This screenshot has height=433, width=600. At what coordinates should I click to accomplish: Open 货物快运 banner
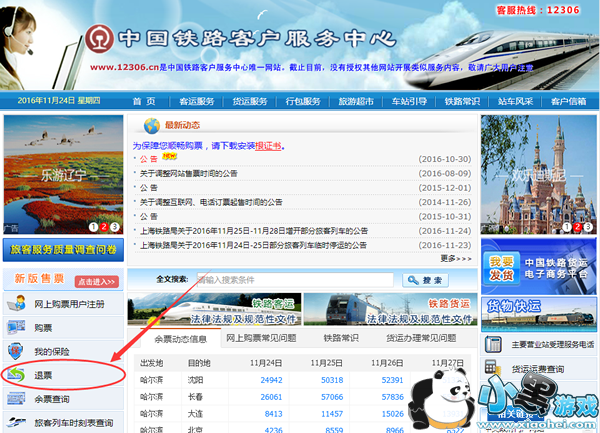538,314
